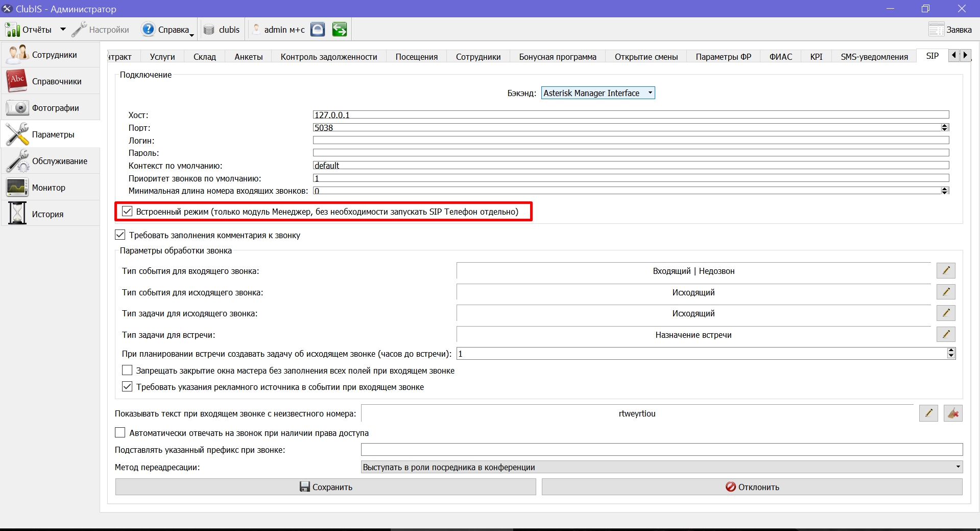Toggle Требовать указания рекламного источника checkbox
The image size is (980, 531).
coord(127,386)
